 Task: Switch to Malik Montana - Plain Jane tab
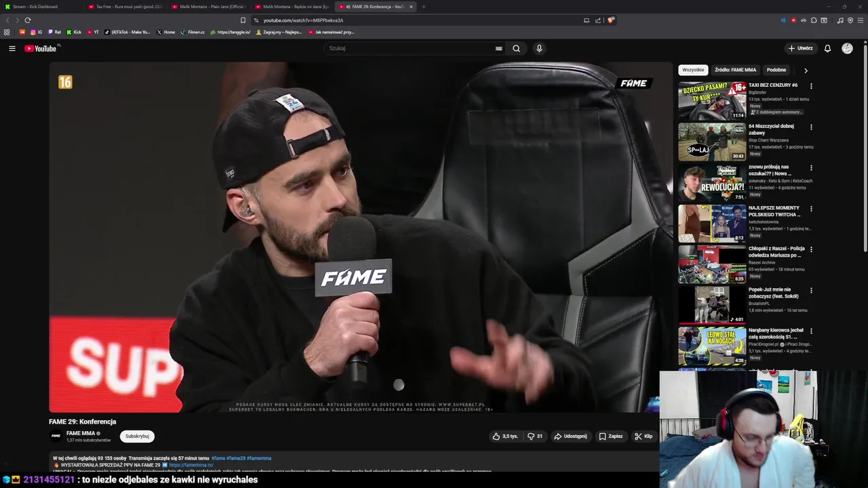coord(208,7)
